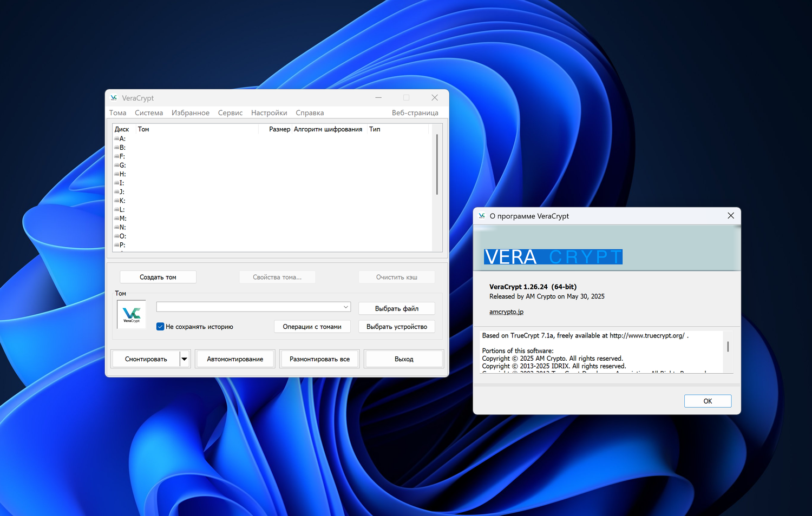Select drive N: icon in the list
Viewport: 812px width, 516px height.
[x=116, y=227]
